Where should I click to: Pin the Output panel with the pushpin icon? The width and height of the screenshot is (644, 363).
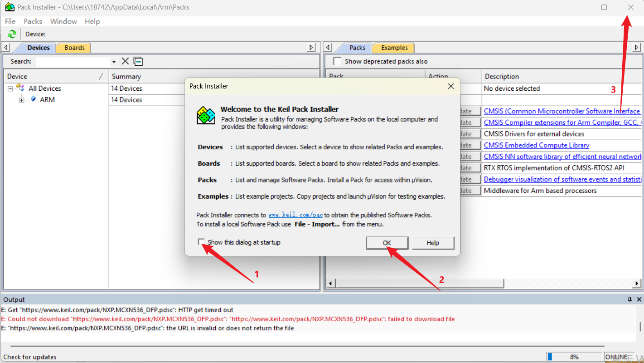(629, 299)
